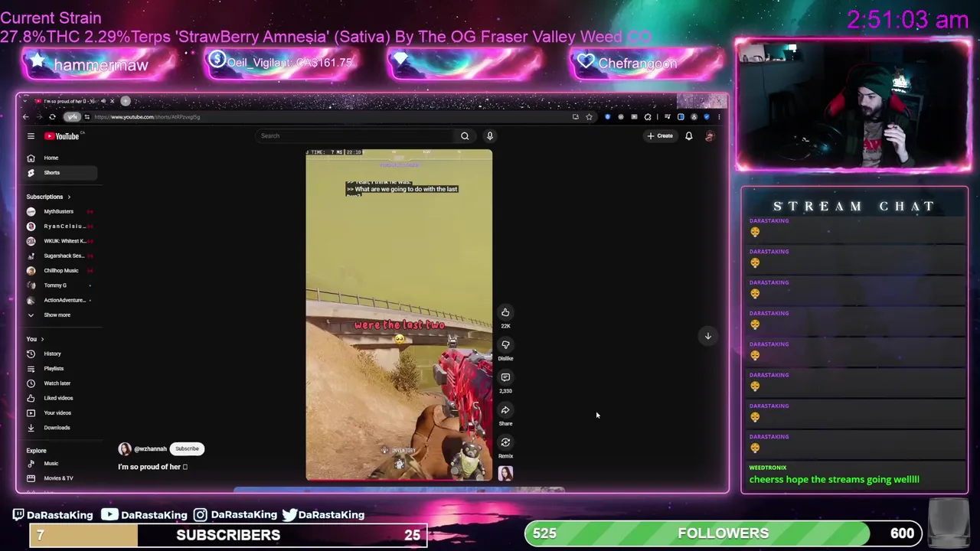Viewport: 980px width, 551px height.
Task: Open YouTube notifications bell
Action: click(x=688, y=136)
